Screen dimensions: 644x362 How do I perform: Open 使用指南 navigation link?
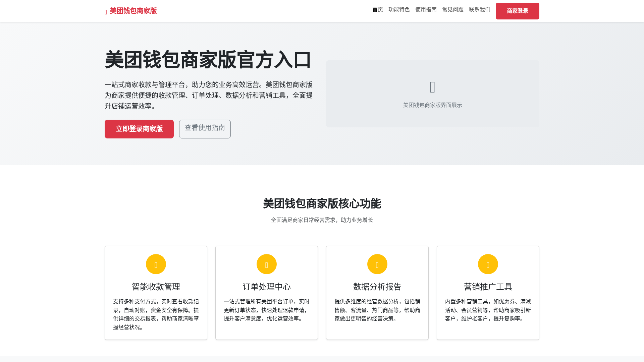[426, 10]
